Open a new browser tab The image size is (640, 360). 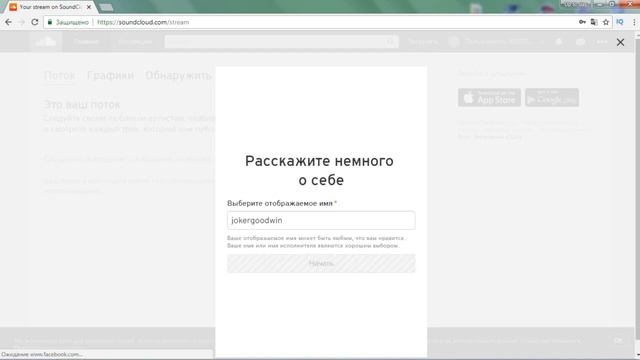click(106, 7)
